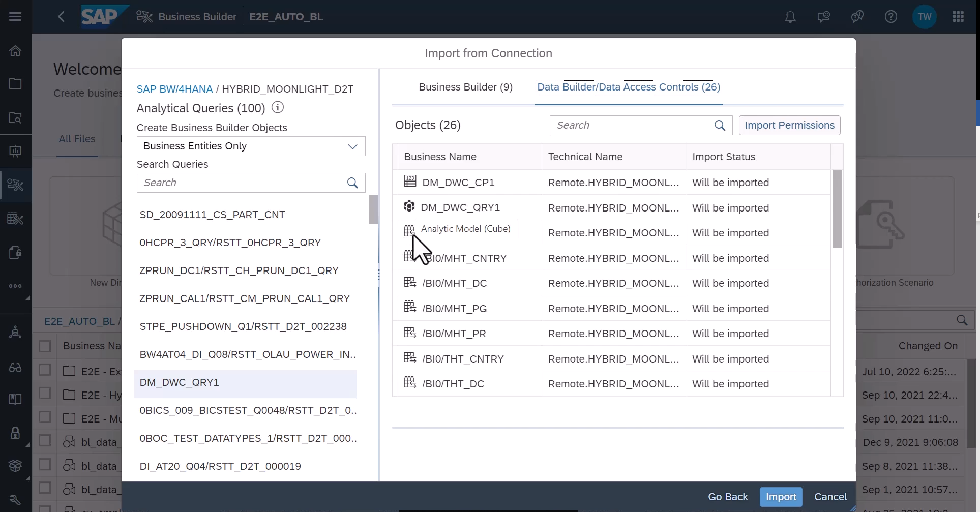This screenshot has height=512, width=980.
Task: Click the Business Name column header
Action: click(469, 157)
